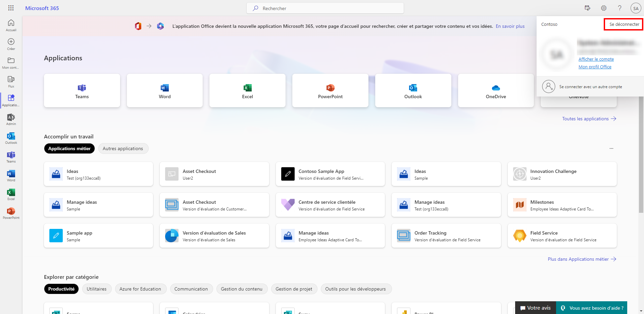Open the three-dot more options menu

pyautogui.click(x=611, y=148)
